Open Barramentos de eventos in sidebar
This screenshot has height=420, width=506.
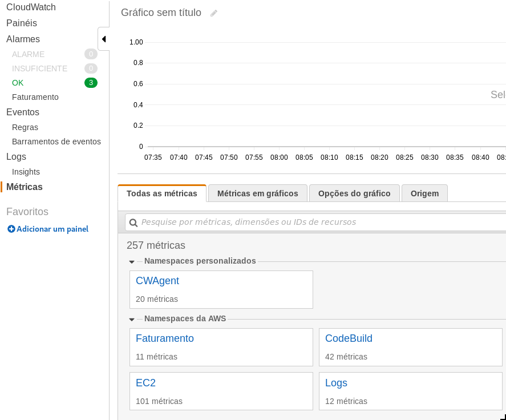(56, 142)
